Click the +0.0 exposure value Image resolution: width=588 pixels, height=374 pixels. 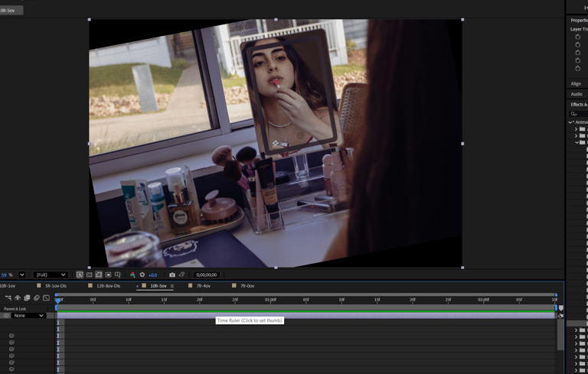[x=152, y=275]
